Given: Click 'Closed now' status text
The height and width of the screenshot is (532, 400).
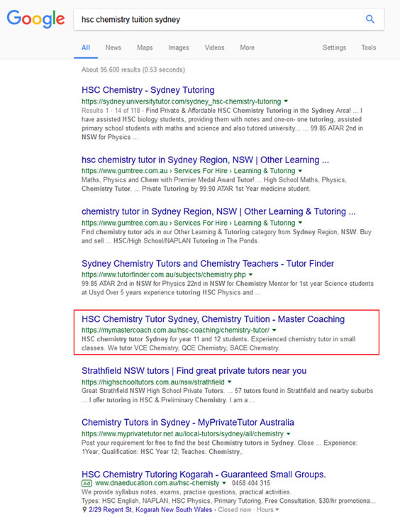Looking at the screenshot, I should coord(235,509).
